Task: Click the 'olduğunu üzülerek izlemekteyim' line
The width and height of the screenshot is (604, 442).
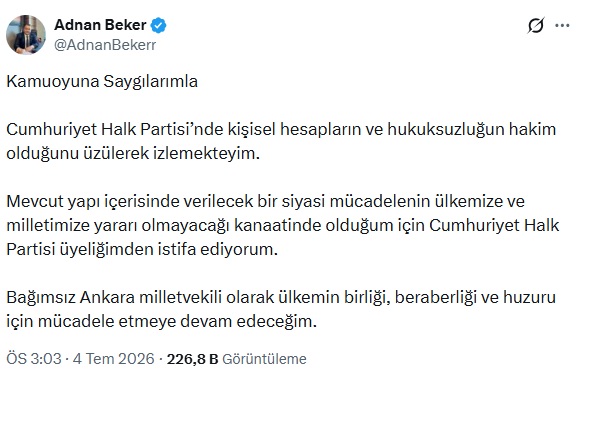Action: 133,153
